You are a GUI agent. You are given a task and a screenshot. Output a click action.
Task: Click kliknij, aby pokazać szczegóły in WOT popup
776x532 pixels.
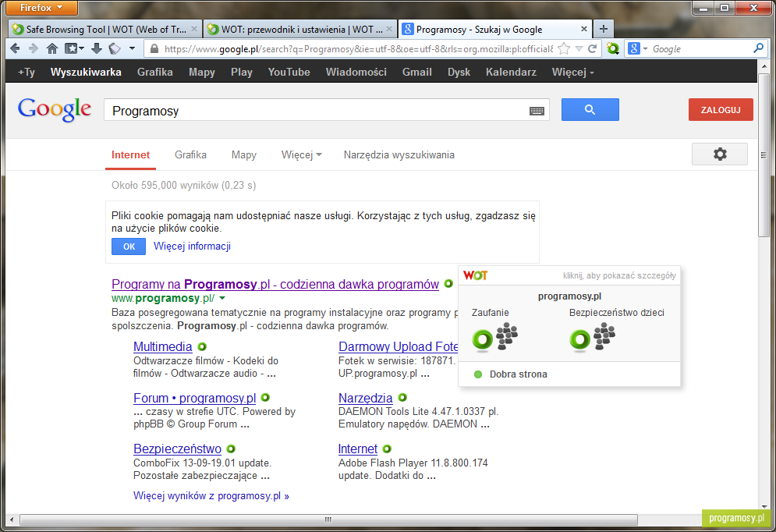pyautogui.click(x=619, y=275)
